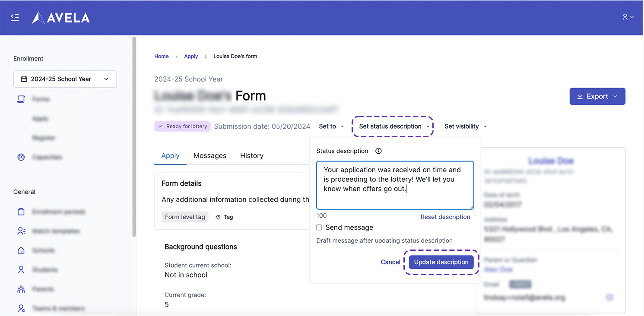Open the user account menu icon
Screen dimensions: 644x316
(x=628, y=17)
